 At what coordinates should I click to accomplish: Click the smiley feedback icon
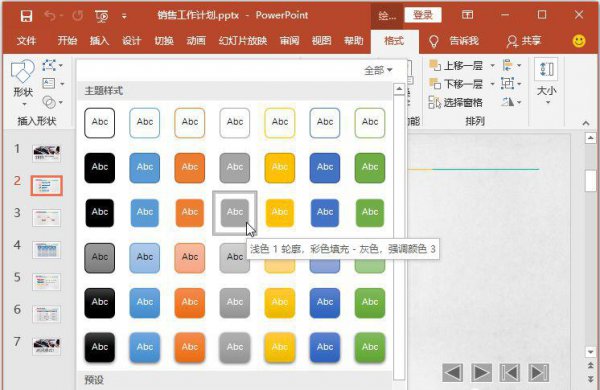click(x=579, y=41)
